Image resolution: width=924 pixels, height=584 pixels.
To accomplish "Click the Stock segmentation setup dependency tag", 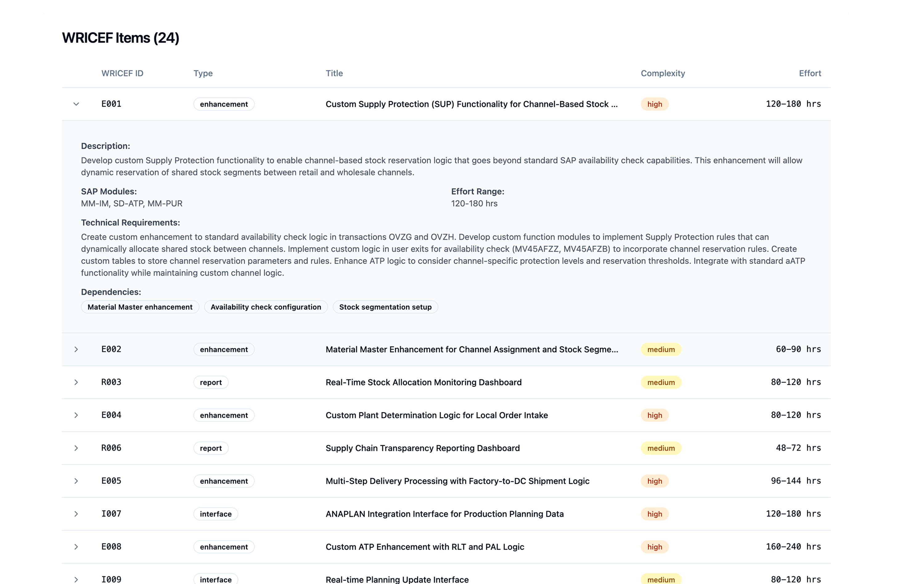I will 385,307.
